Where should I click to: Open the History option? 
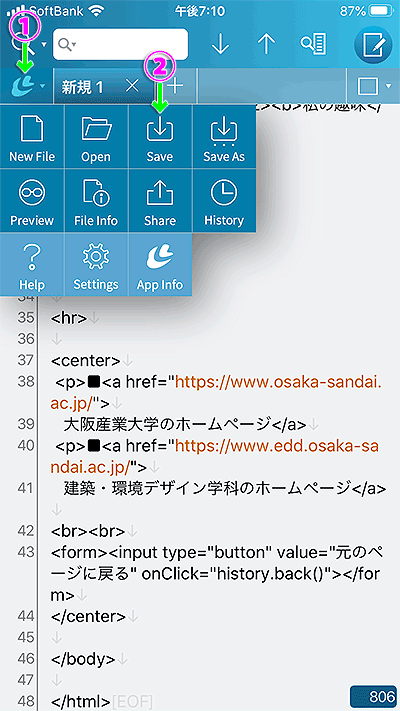[x=224, y=200]
